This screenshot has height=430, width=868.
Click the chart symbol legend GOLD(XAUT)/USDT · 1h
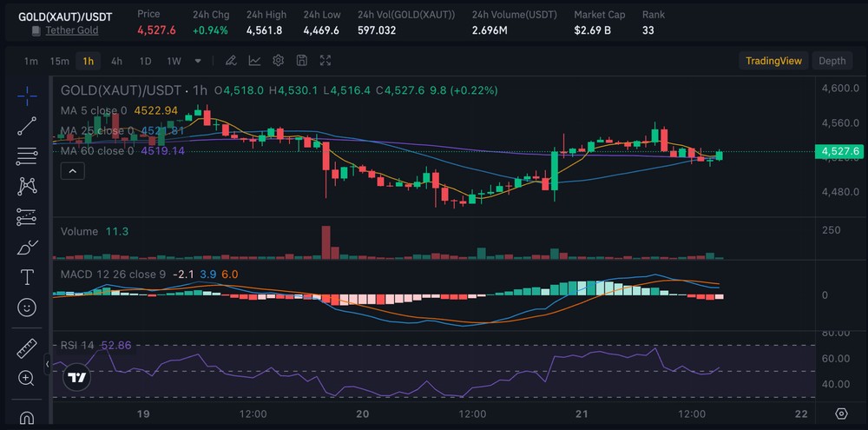pyautogui.click(x=134, y=89)
